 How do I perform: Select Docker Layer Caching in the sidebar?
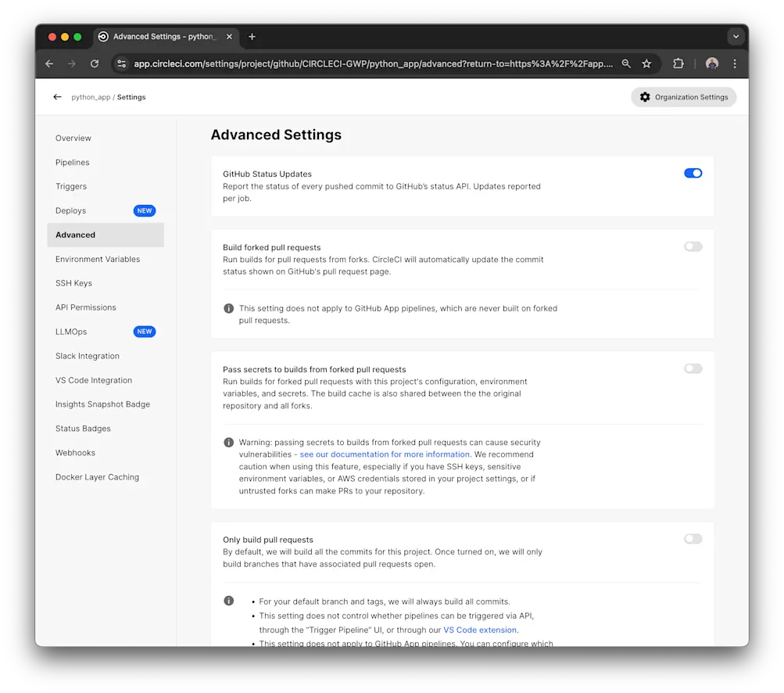[97, 476]
